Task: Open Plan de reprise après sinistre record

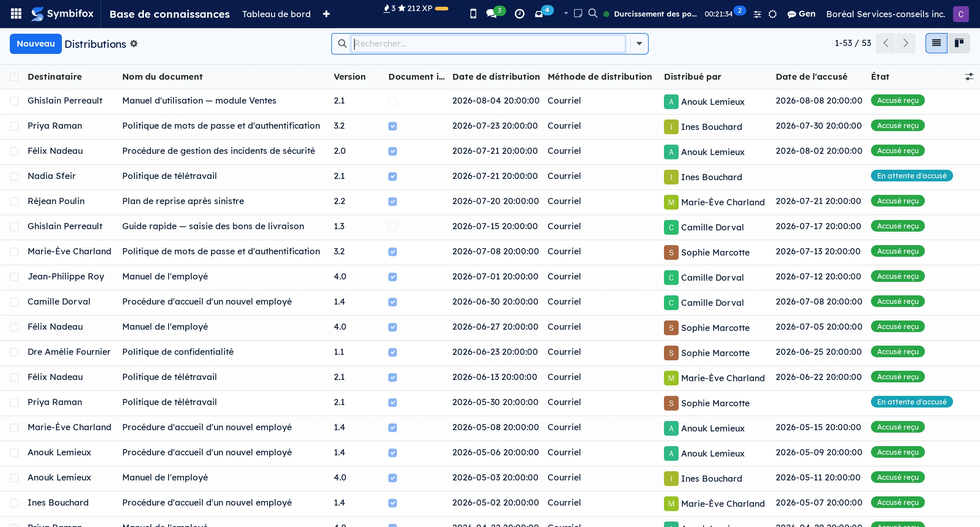Action: (x=183, y=201)
